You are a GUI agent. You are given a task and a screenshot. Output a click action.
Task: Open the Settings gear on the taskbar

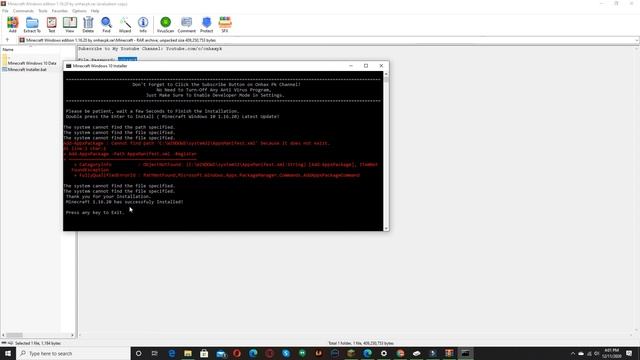coord(384,353)
